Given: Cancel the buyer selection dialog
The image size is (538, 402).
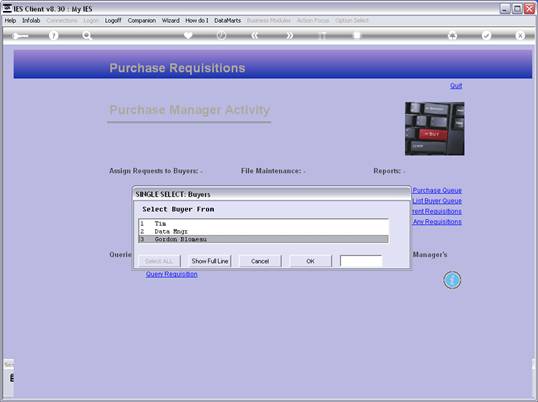Looking at the screenshot, I should pyautogui.click(x=260, y=261).
